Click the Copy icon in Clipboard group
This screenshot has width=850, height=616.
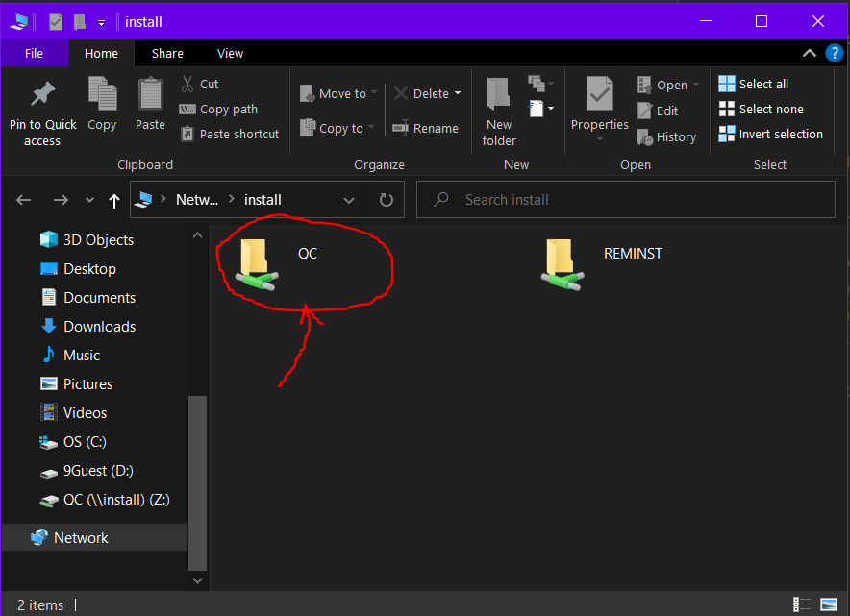[x=102, y=96]
